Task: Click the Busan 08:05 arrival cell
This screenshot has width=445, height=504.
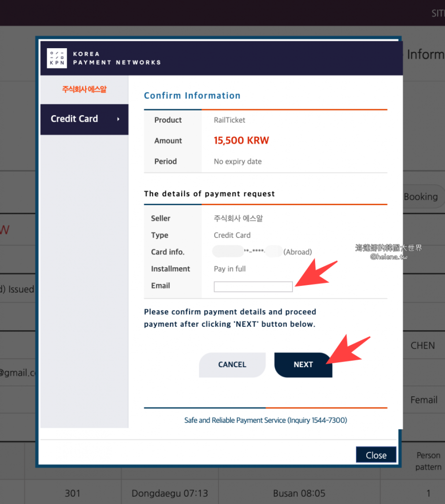Action: (299, 493)
